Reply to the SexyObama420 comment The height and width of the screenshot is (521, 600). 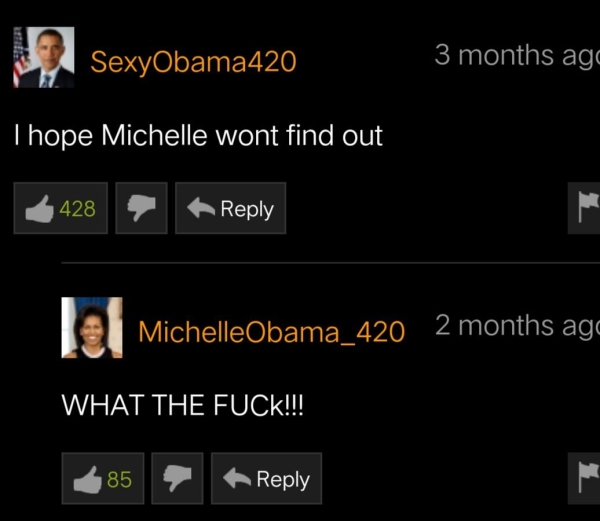pos(230,208)
